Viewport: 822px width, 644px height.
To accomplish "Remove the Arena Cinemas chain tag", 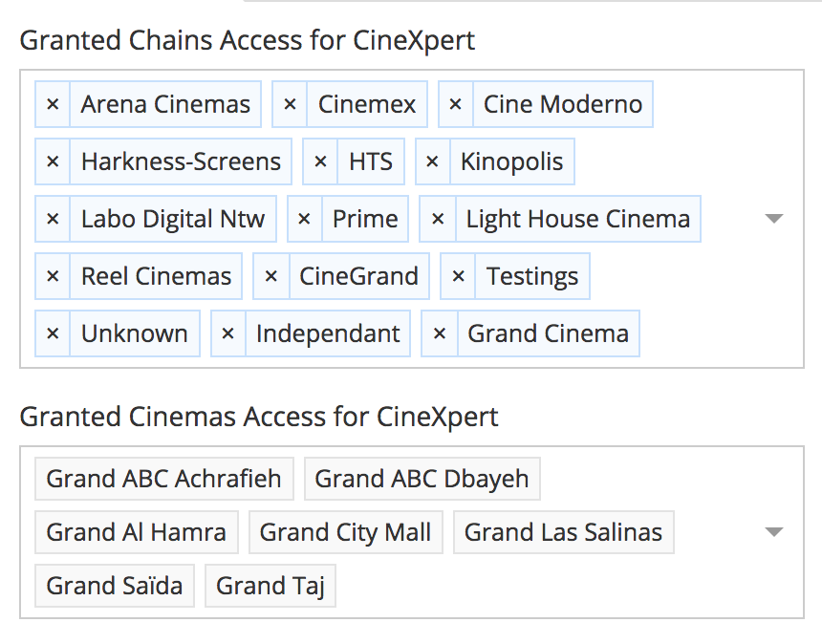I will (x=53, y=104).
